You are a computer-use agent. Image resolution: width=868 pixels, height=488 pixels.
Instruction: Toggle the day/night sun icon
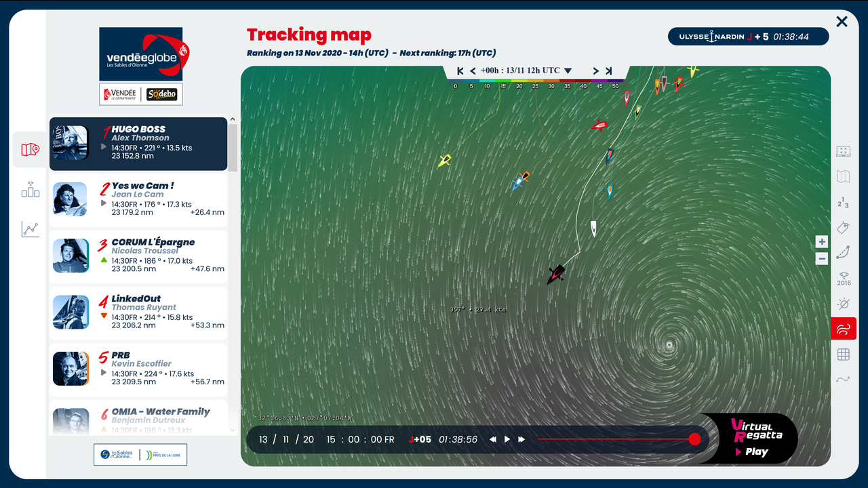(x=844, y=304)
